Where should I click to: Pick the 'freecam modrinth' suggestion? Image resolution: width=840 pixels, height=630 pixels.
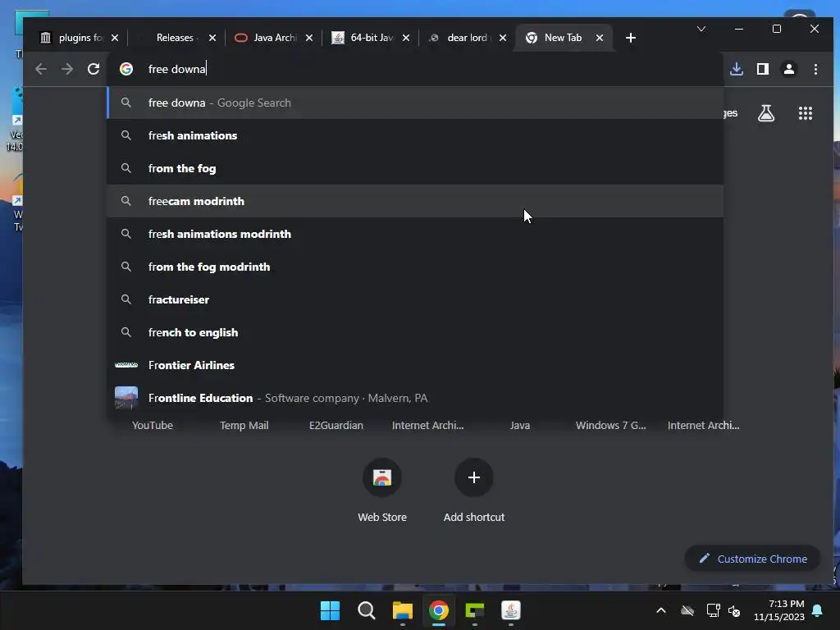pos(415,201)
